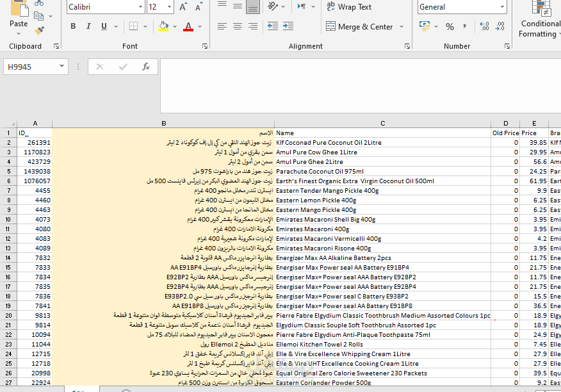Image resolution: width=561 pixels, height=392 pixels.
Task: Apply Percent Style
Action: 450,26
